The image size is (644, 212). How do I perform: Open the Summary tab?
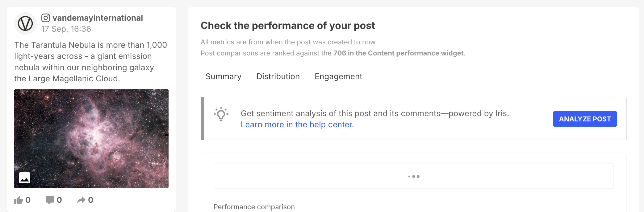224,76
